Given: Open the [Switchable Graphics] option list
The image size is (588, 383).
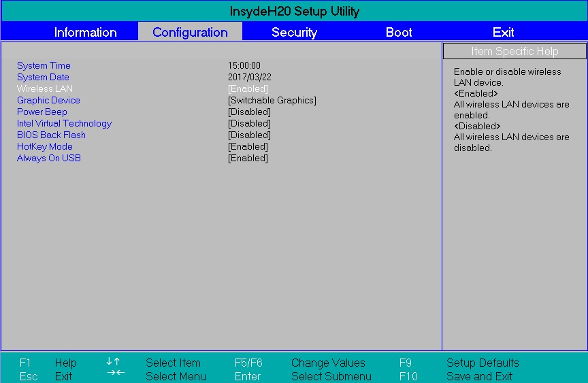Looking at the screenshot, I should (x=272, y=101).
